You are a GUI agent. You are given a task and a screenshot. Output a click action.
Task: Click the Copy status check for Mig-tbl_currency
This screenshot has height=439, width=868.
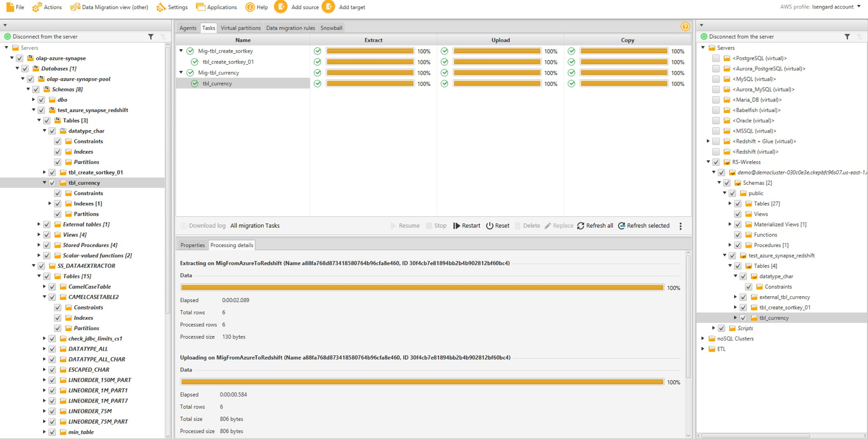pos(572,73)
